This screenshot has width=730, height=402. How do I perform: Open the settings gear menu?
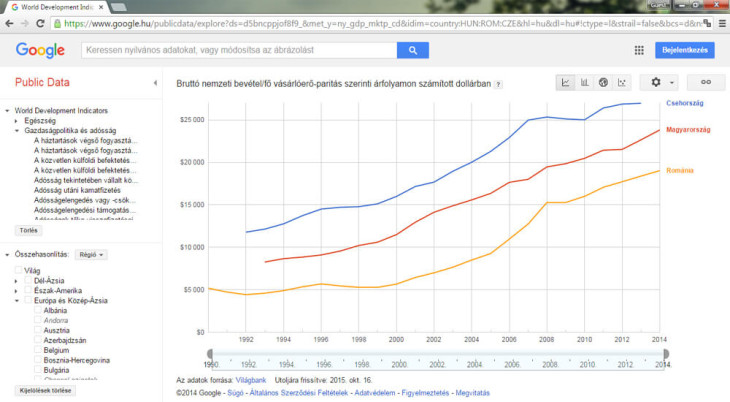point(660,82)
